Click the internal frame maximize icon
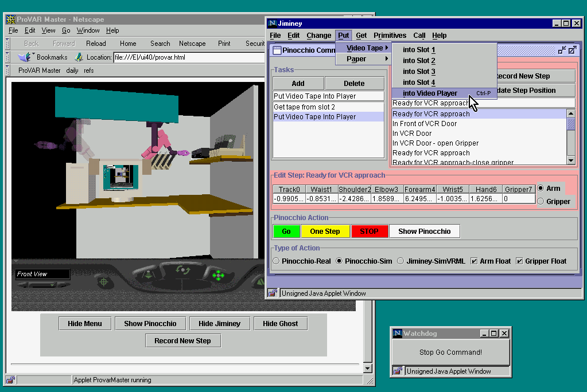This screenshot has height=392, width=587. coord(572,50)
